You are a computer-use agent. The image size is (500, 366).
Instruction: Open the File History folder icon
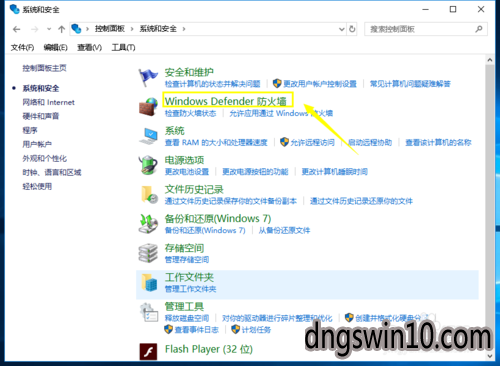point(149,194)
